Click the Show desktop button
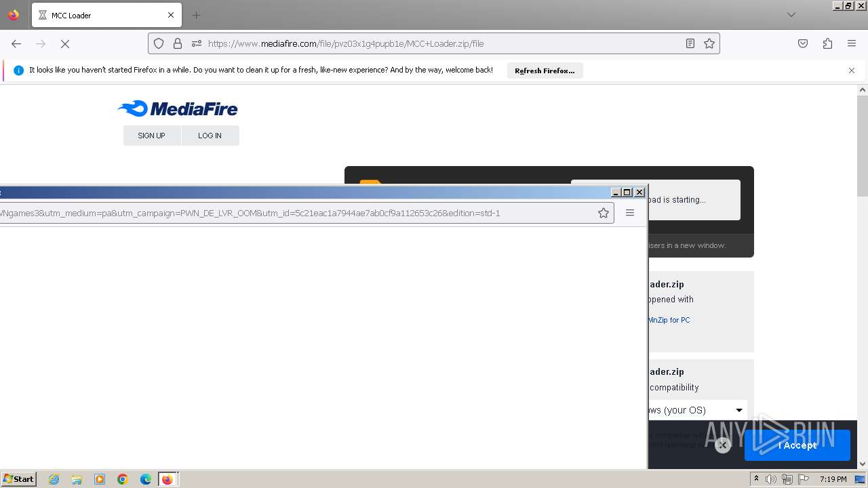868x488 pixels. tap(861, 479)
